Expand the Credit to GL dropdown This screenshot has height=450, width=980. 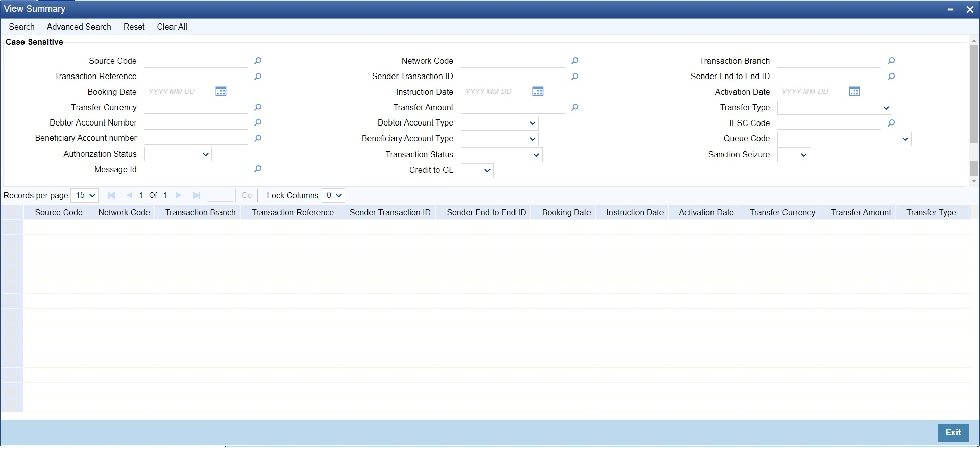tap(477, 170)
